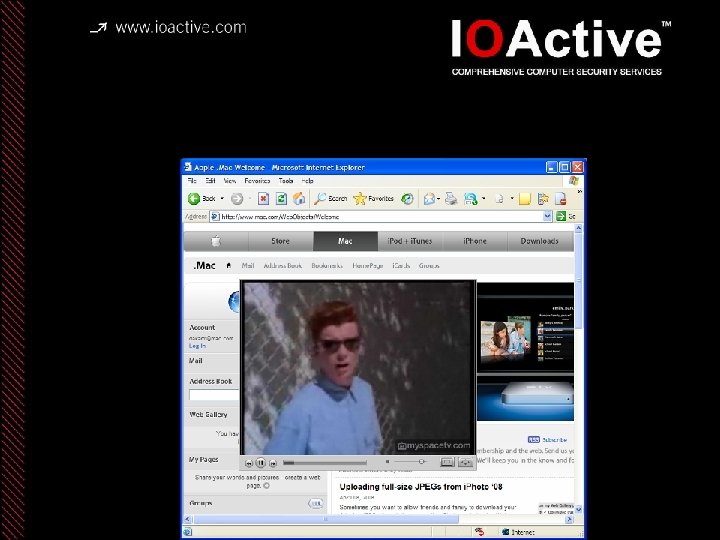Click the video progress seek bar

[x=325, y=462]
